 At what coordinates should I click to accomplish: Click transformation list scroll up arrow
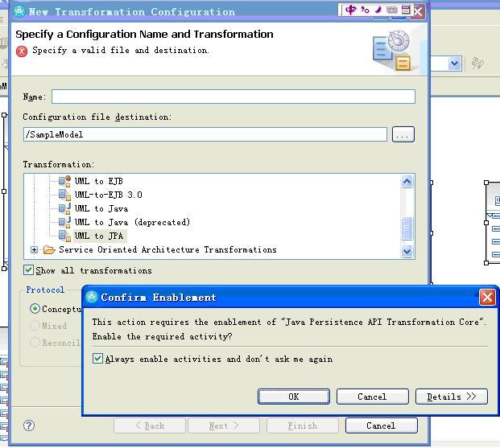407,181
